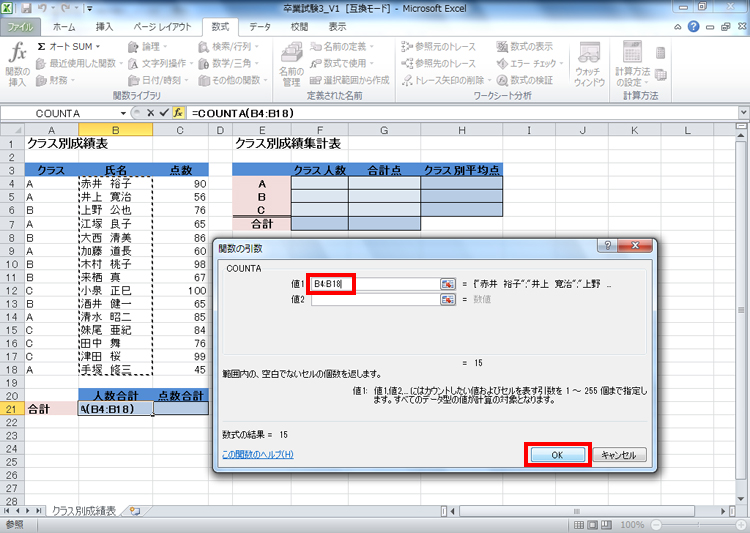Click Evaluate Formula (数式の検証)
Screen dimensions: 750x533
pyautogui.click(x=524, y=80)
